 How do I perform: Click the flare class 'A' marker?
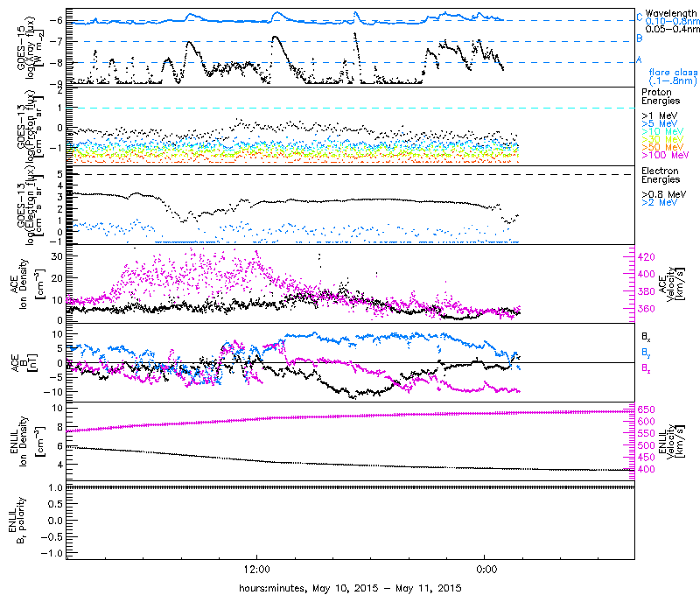(639, 59)
